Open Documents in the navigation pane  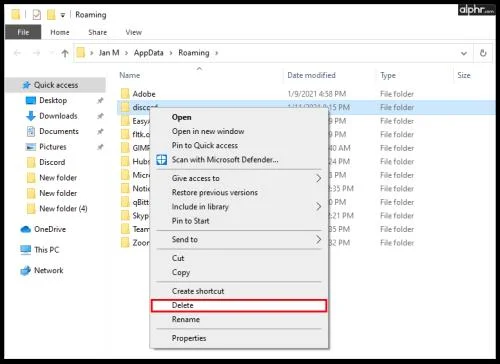click(x=59, y=131)
